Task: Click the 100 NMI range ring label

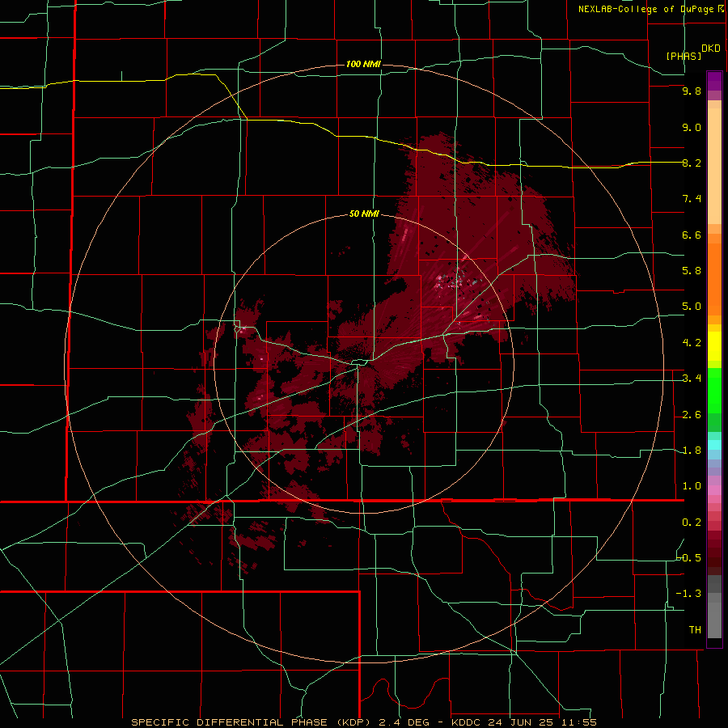Action: click(x=363, y=64)
